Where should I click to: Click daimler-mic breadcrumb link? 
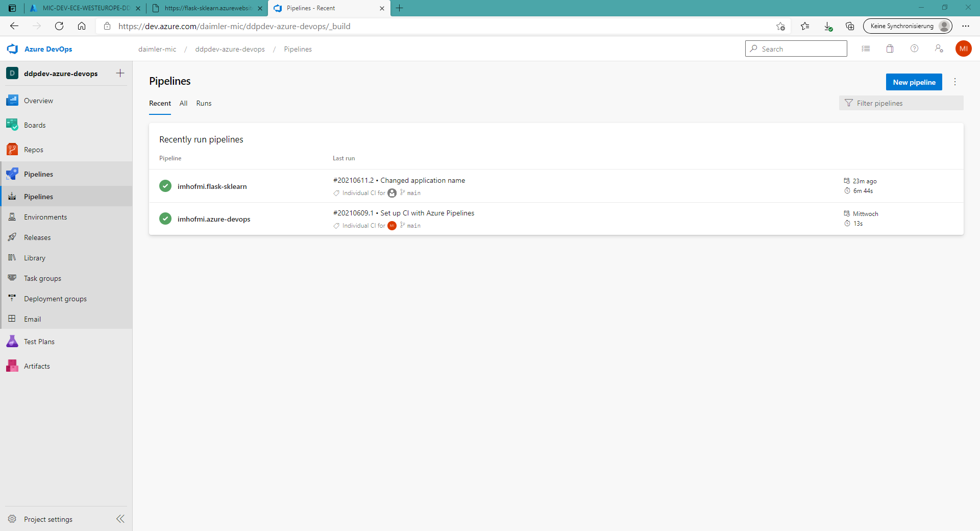pos(157,49)
